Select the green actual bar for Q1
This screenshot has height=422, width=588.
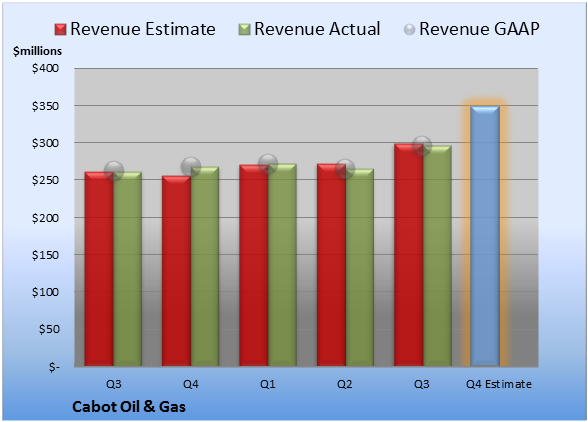pyautogui.click(x=282, y=265)
